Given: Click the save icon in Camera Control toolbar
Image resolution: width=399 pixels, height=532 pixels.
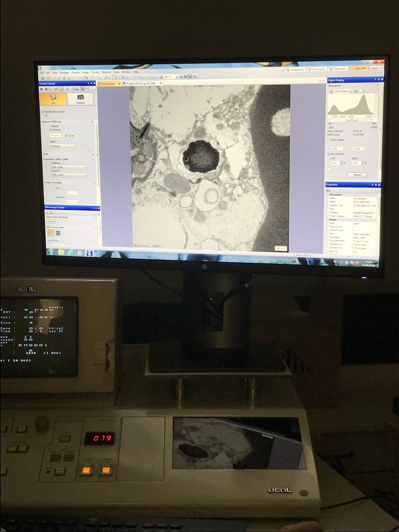Looking at the screenshot, I should 77,89.
